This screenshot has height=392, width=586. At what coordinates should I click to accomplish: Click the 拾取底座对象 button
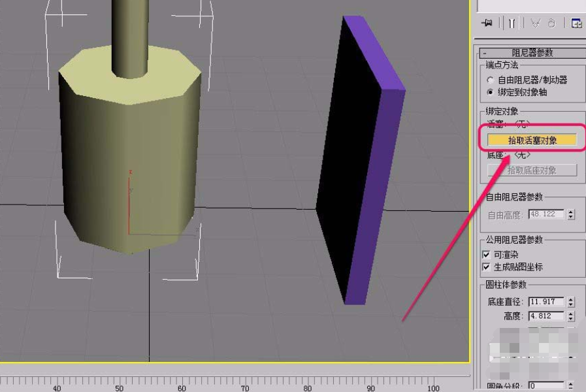[x=532, y=171]
